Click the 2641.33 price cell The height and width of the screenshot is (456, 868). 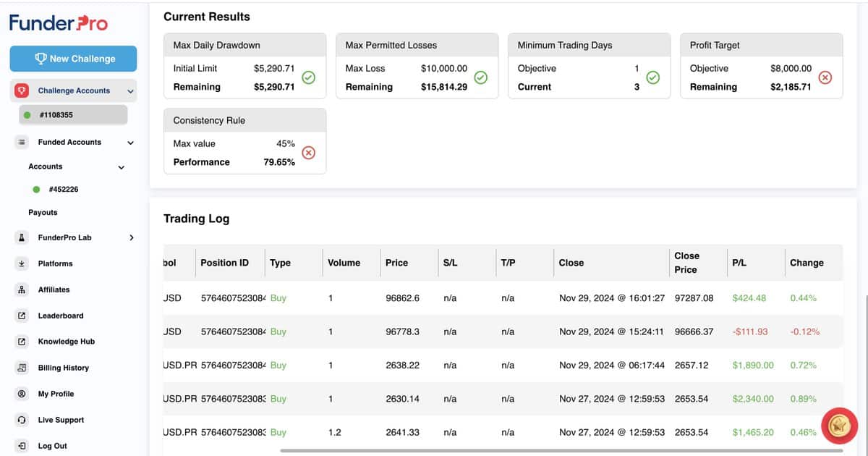pos(403,432)
